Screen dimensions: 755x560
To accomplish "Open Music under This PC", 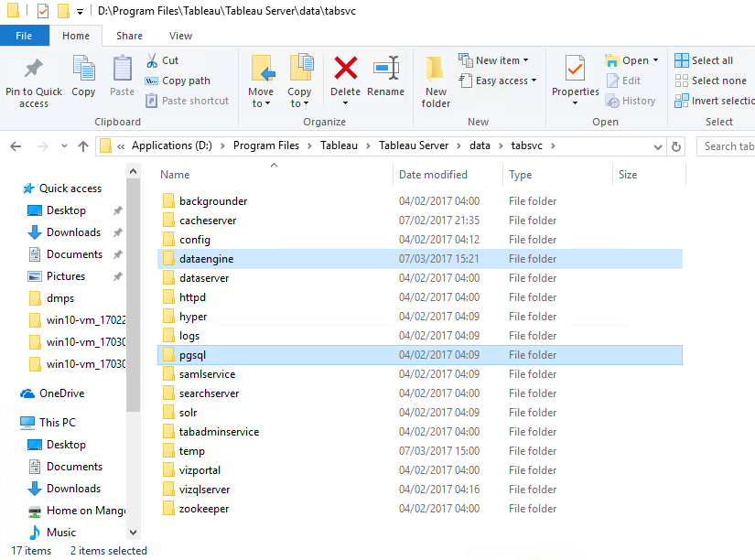I will [x=60, y=533].
